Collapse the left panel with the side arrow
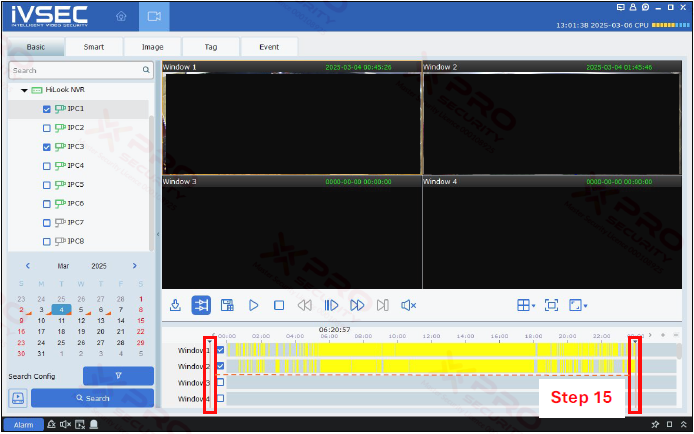 point(158,234)
